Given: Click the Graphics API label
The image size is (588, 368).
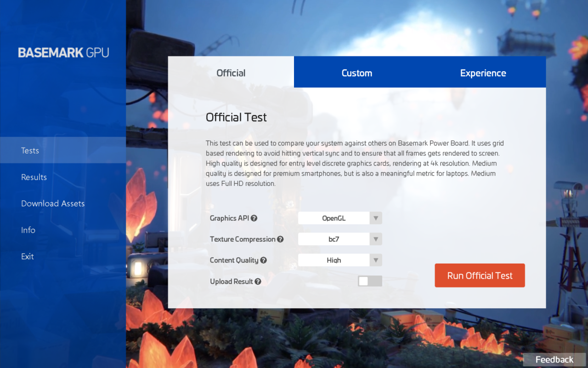Looking at the screenshot, I should (229, 218).
